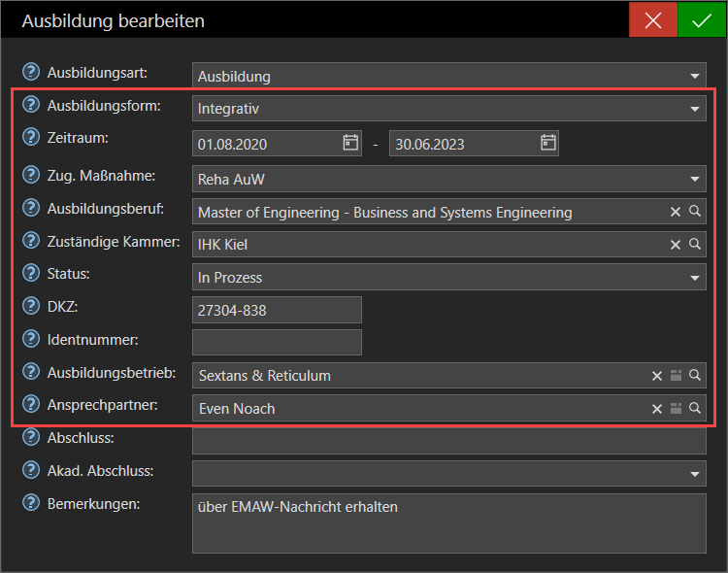The image size is (728, 573).
Task: Click the green confirm checkmark button
Action: pyautogui.click(x=702, y=20)
